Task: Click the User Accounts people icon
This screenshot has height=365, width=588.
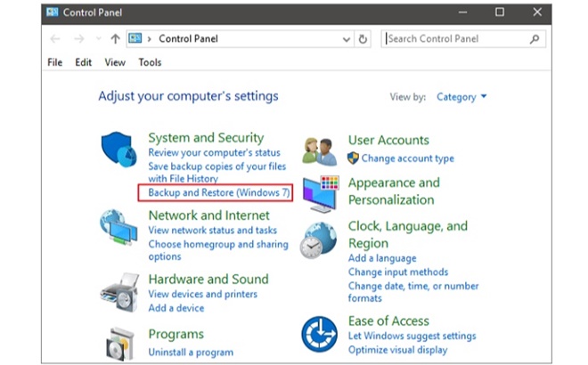Action: 320,151
